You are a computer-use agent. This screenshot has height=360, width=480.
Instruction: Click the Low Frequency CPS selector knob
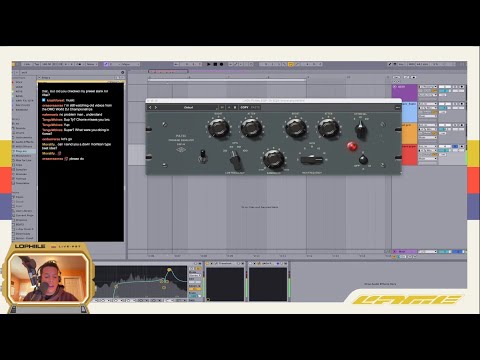(236, 160)
